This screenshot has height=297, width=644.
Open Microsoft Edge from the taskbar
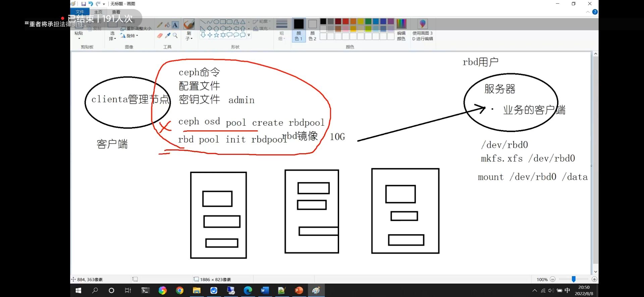pos(248,290)
